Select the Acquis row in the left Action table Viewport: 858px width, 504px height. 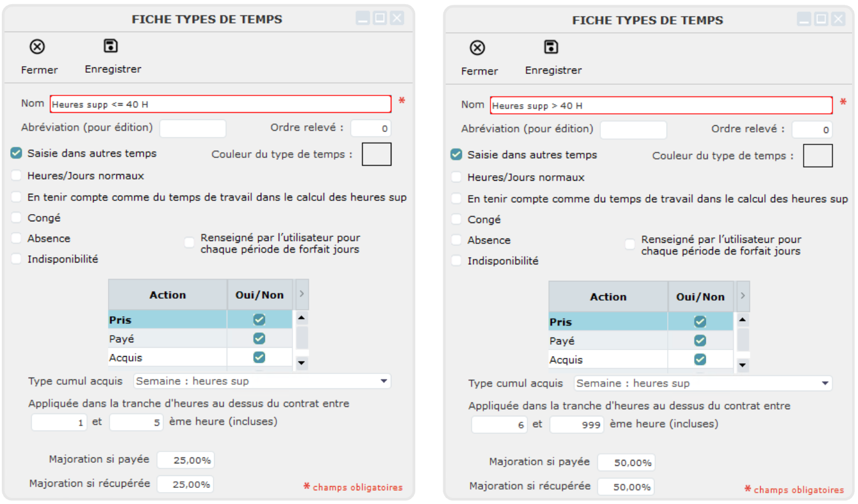(x=167, y=358)
